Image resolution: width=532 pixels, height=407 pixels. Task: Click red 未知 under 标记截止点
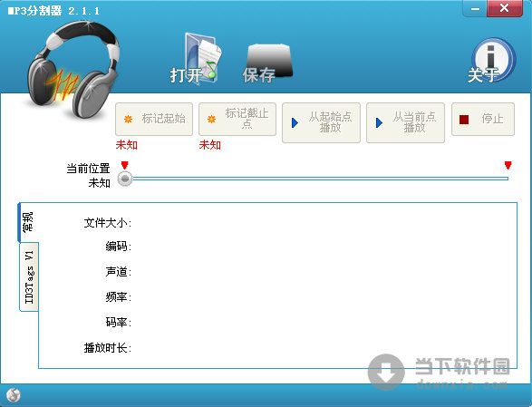tap(210, 145)
